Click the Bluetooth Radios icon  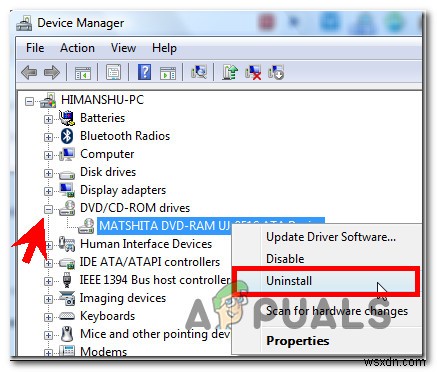tap(67, 136)
